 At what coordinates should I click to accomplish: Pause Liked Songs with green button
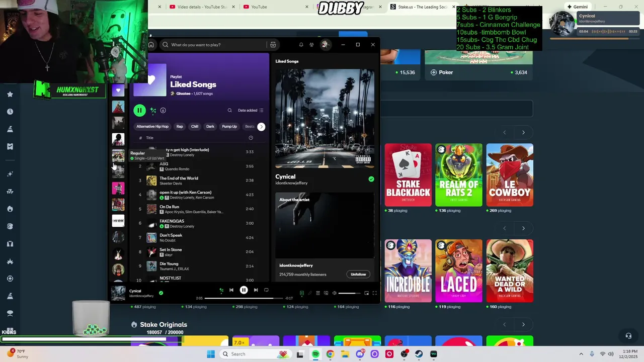[x=139, y=110]
